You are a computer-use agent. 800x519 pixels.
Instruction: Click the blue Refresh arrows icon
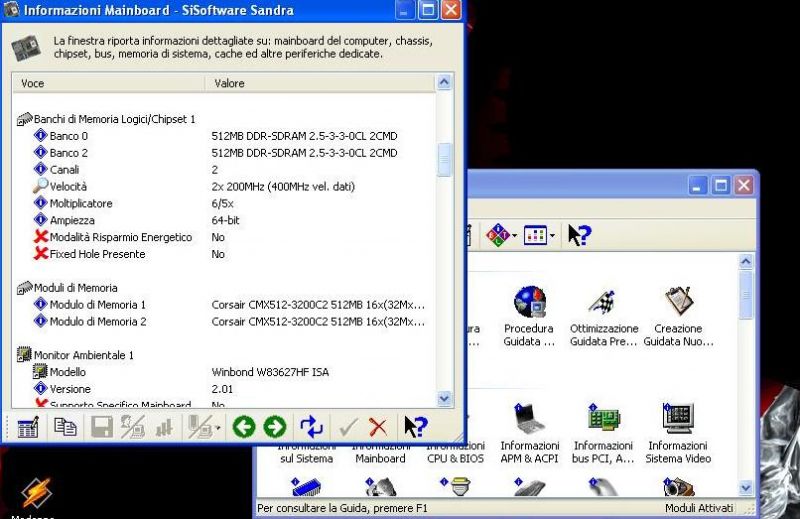click(311, 427)
